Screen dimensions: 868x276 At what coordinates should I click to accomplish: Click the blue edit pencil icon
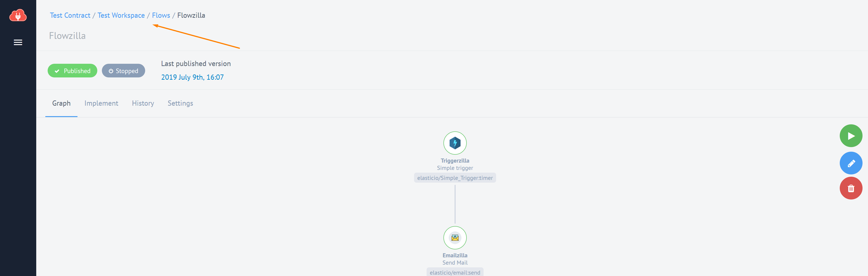click(x=852, y=163)
